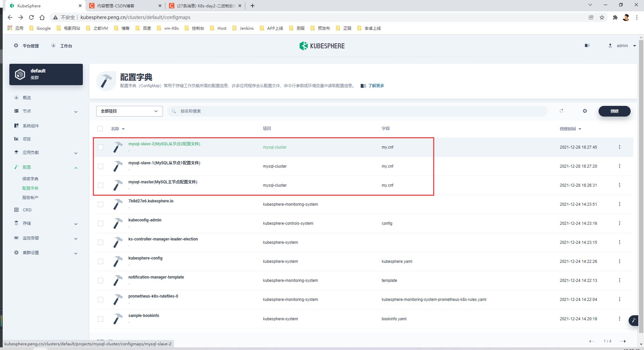Image resolution: width=644 pixels, height=350 pixels.
Task: Click browser reload button
Action: coord(31,17)
